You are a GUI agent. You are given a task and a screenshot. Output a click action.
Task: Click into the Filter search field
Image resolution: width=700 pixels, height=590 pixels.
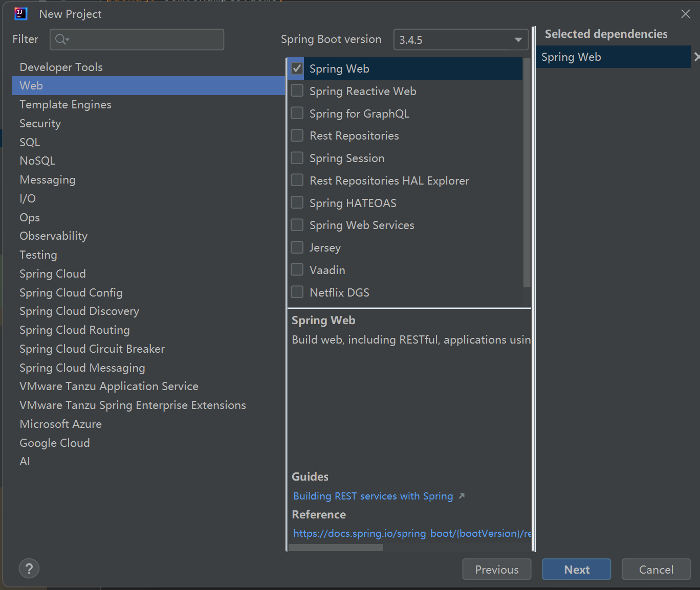137,39
